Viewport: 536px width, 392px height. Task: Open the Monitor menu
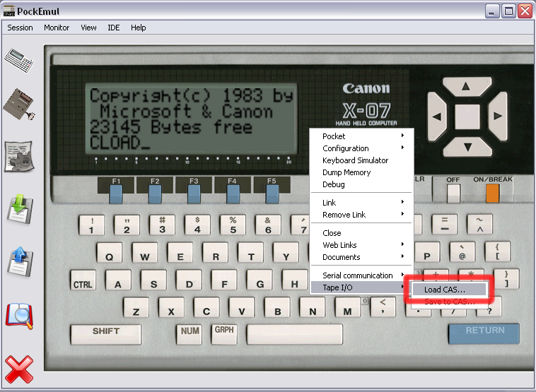[x=57, y=28]
